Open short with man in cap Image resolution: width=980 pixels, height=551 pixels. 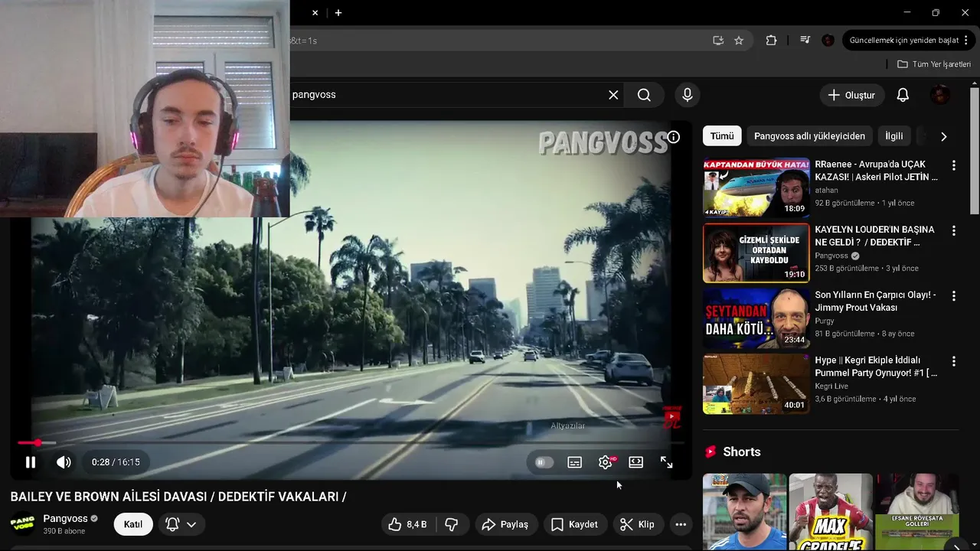pyautogui.click(x=744, y=511)
